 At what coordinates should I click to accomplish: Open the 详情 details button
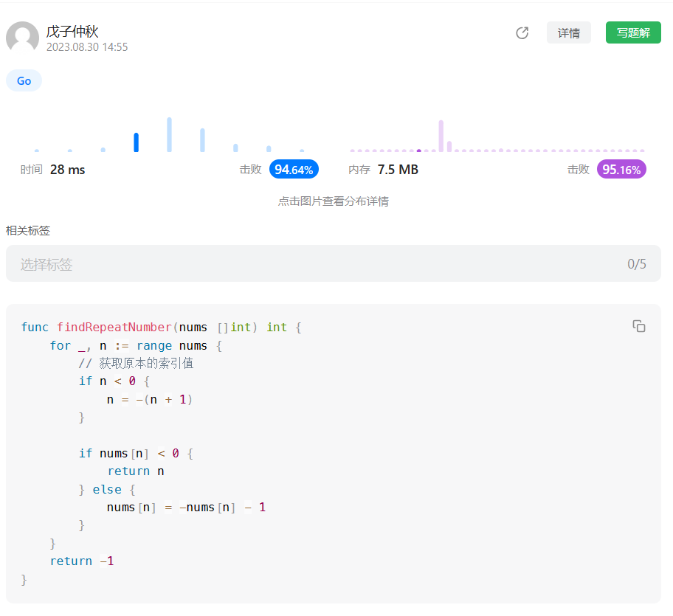coord(568,32)
